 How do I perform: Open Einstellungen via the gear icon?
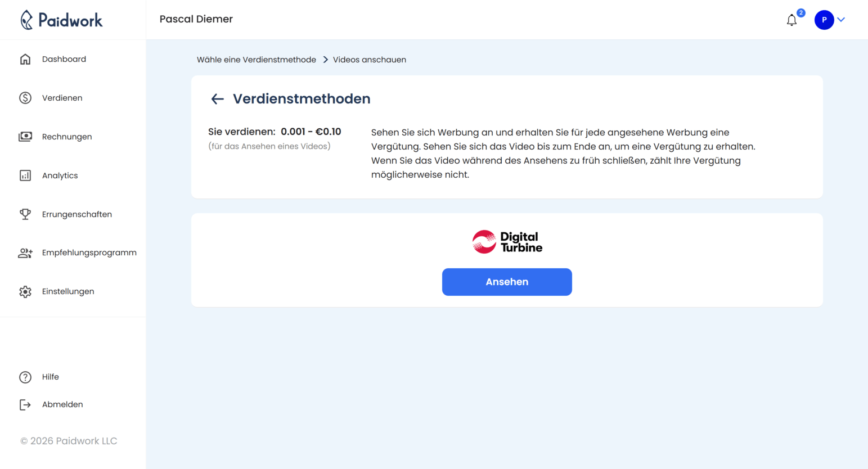point(25,291)
